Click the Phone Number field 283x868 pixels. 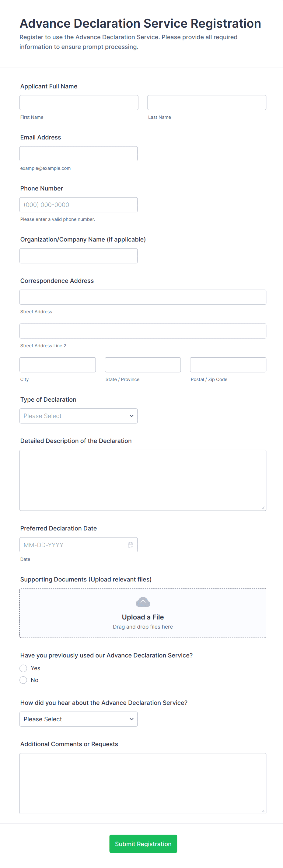[78, 205]
